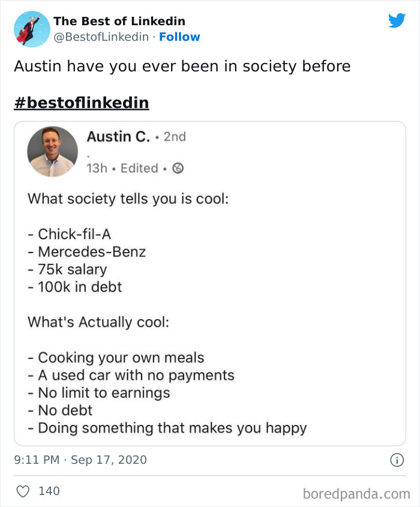Click the 2nd connection badge
Image resolution: width=420 pixels, height=507 pixels.
click(176, 137)
